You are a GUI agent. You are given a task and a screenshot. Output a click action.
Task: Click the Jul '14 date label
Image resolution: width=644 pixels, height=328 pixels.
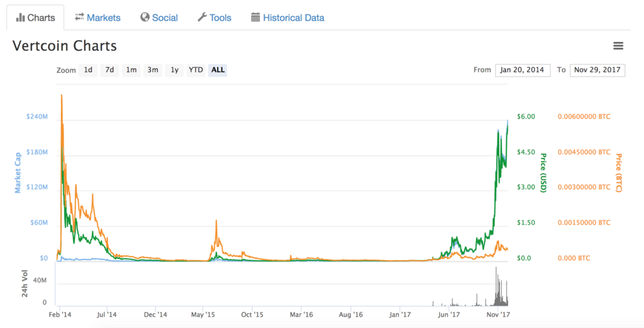point(107,315)
